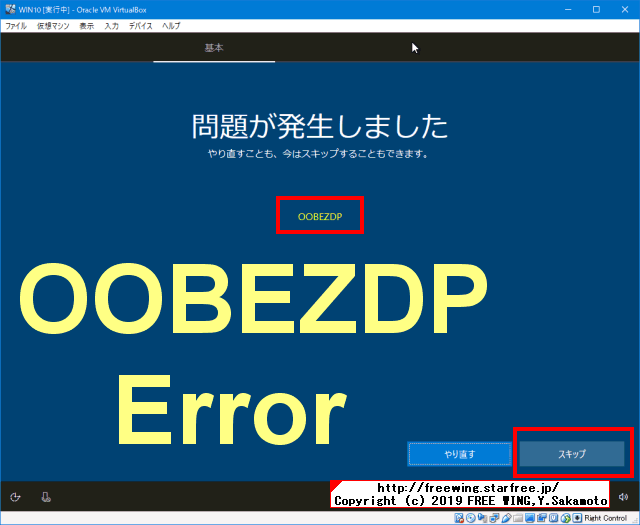Click the optical disc drive indicator
This screenshot has width=640, height=525.
[x=471, y=518]
